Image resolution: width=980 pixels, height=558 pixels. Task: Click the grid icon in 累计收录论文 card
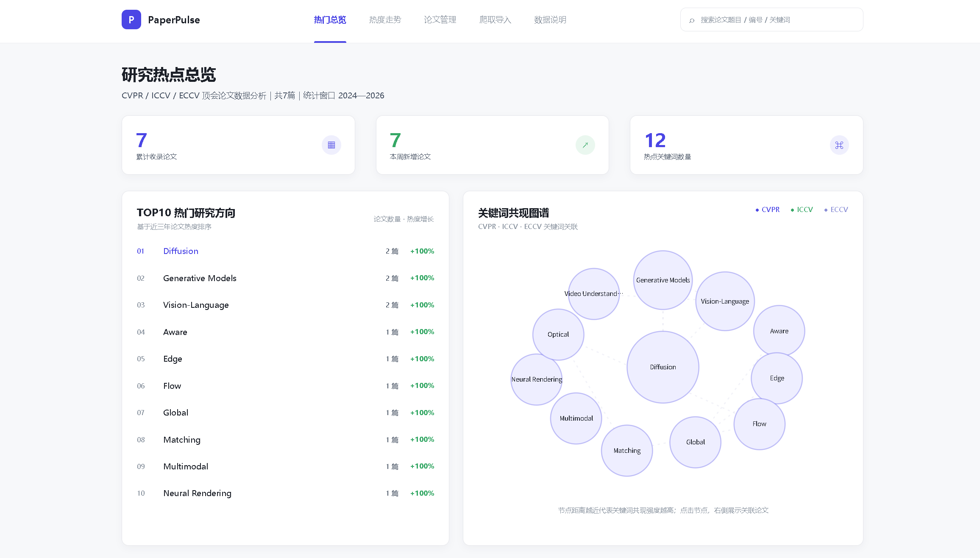point(331,145)
